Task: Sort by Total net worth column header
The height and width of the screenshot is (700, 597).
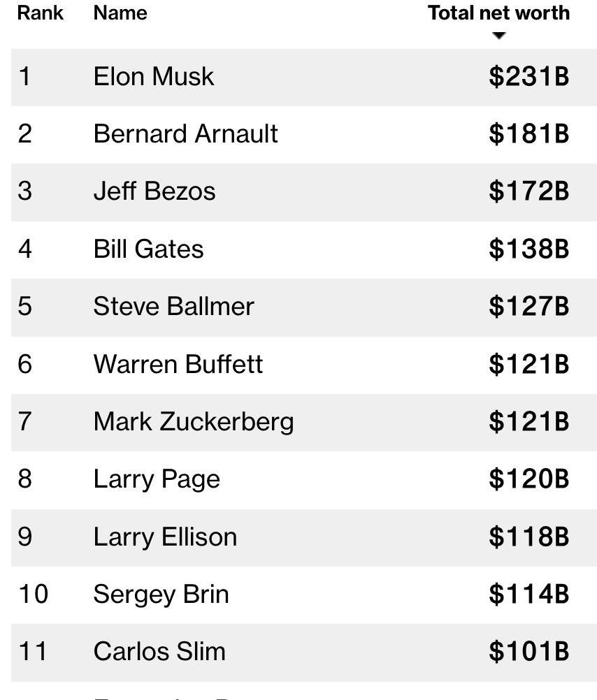Action: pos(498,13)
